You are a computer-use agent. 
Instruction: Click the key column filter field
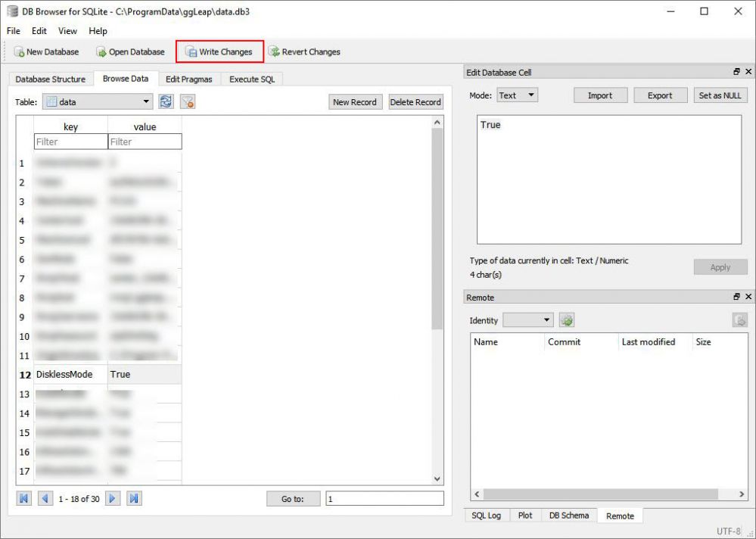(x=71, y=142)
